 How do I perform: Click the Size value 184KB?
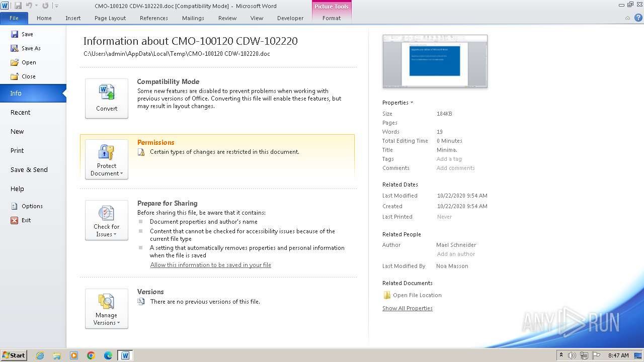point(444,114)
